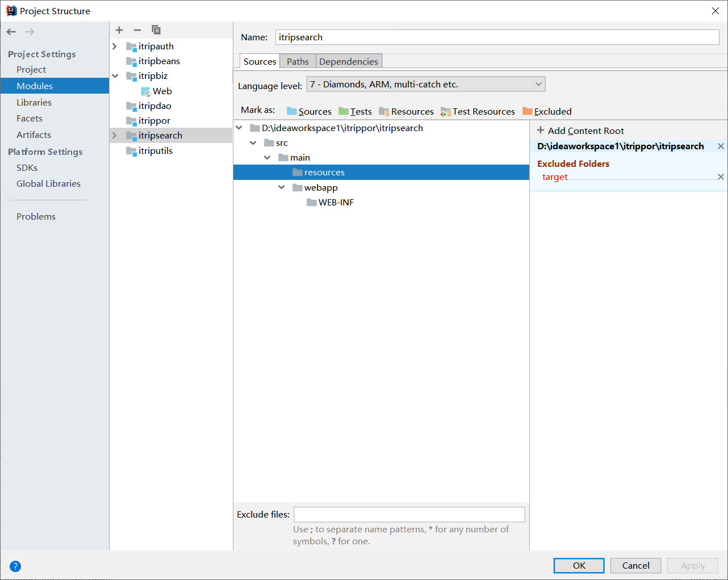Collapse the src folder
This screenshot has height=580, width=728.
pos(253,143)
